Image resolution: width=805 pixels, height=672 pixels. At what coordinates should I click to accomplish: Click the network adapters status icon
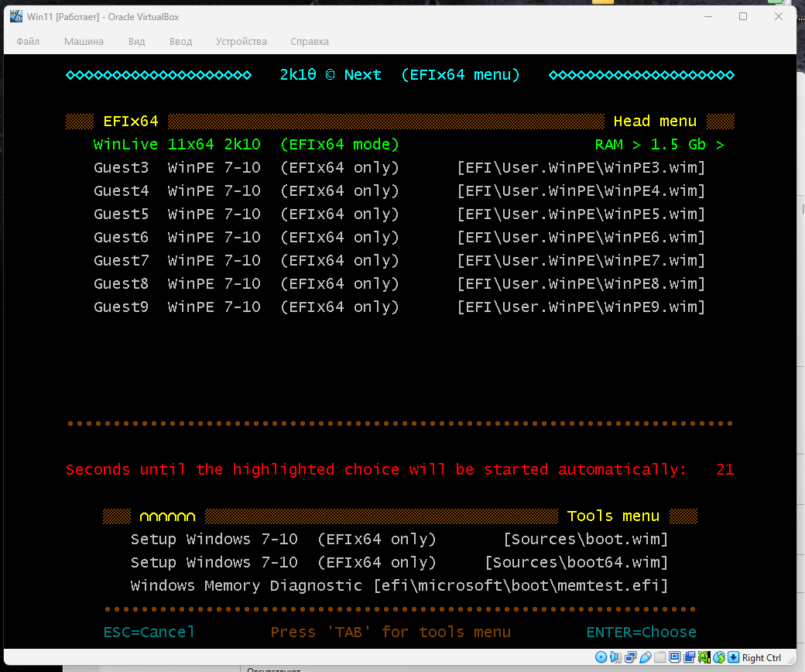[630, 657]
